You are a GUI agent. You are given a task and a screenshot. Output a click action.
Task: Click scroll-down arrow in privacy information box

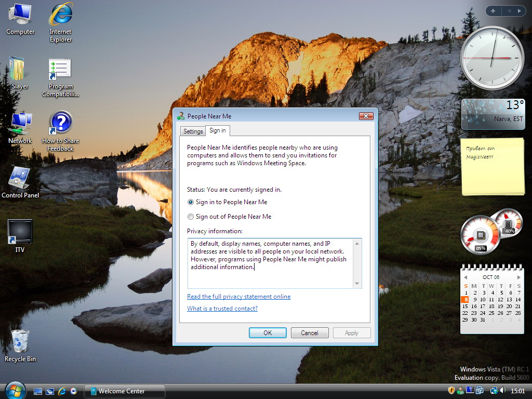357,284
